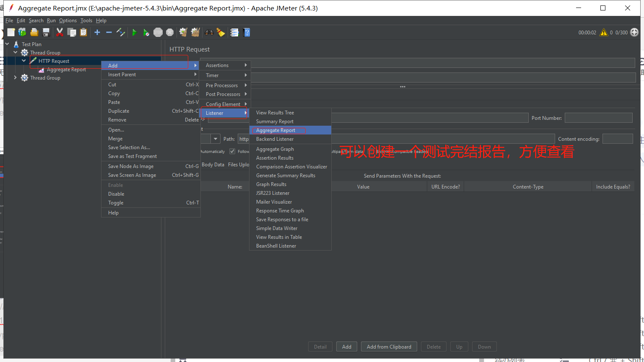Click the Path input field

[x=396, y=139]
